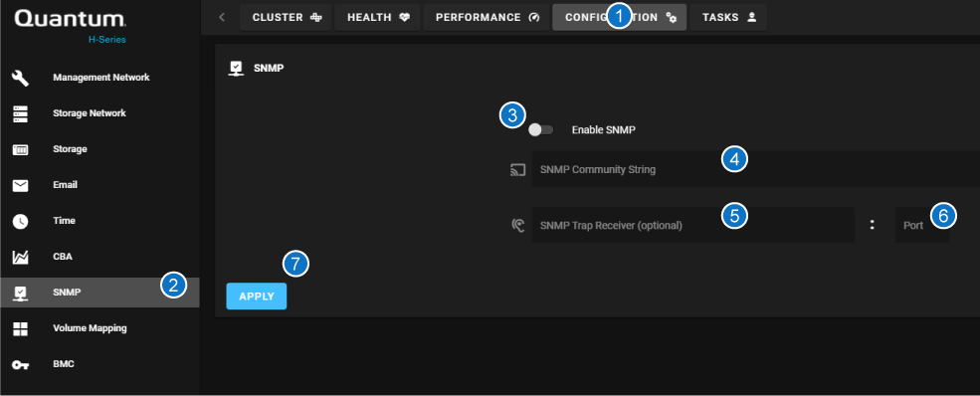Image resolution: width=980 pixels, height=396 pixels.
Task: Click the Email envelope icon
Action: click(21, 185)
